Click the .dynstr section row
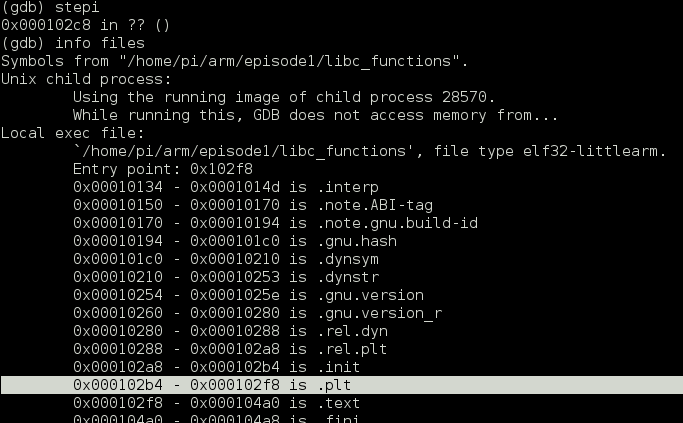683x423 pixels. (x=226, y=277)
